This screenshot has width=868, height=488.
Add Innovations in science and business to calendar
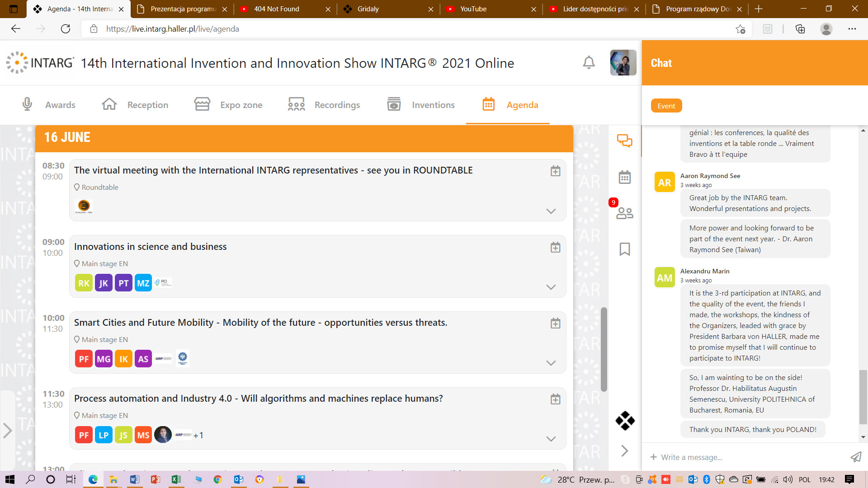pos(555,247)
